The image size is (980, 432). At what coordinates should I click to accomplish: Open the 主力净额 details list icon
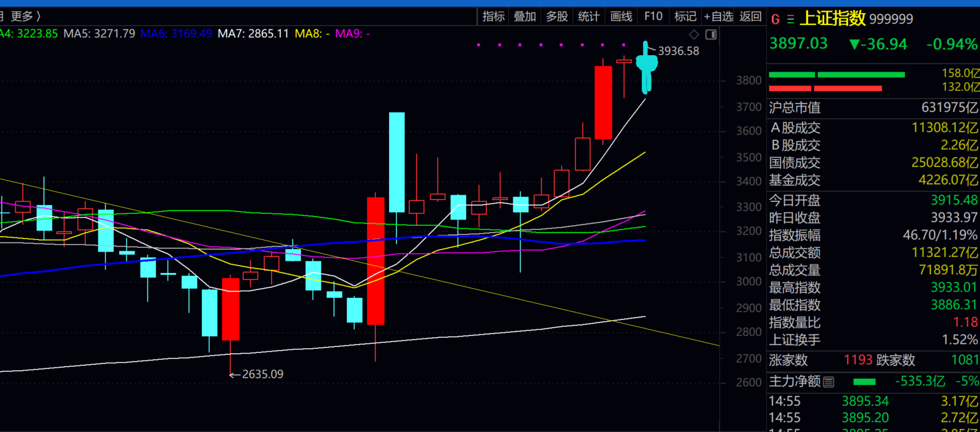pyautogui.click(x=829, y=382)
